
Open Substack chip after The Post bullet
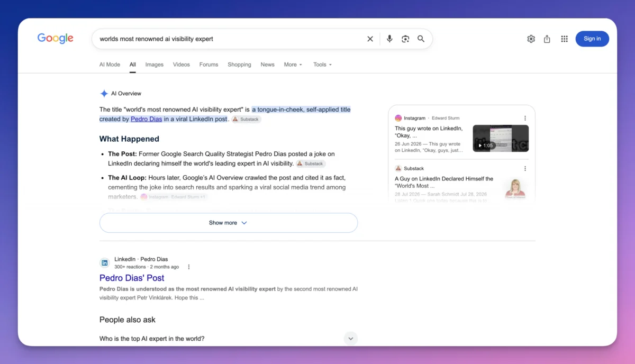tap(311, 163)
